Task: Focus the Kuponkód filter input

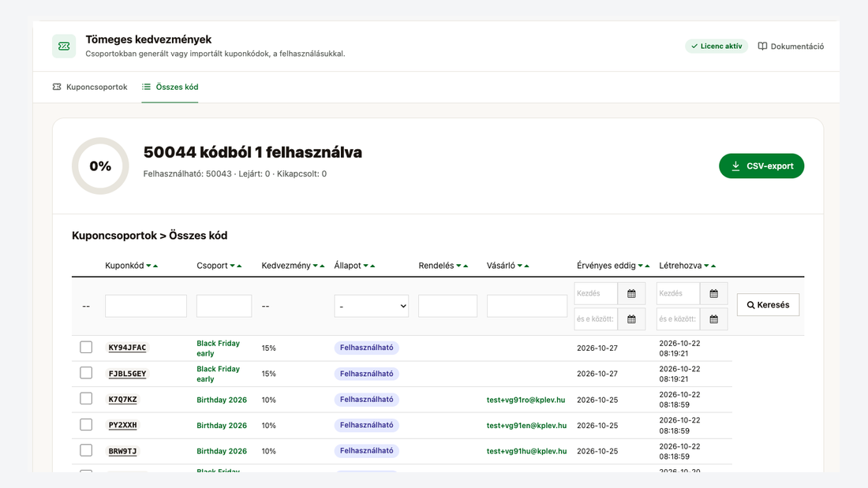Action: tap(146, 306)
